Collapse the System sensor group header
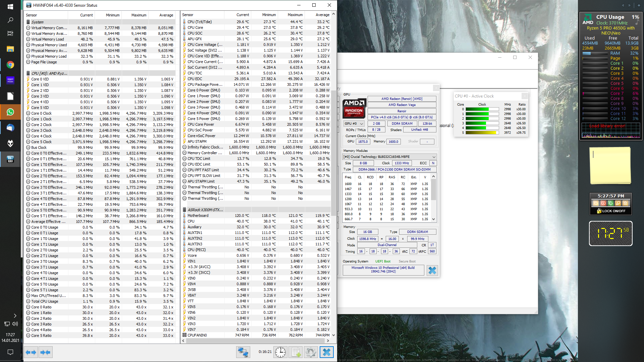This screenshot has height=362, width=644. pos(37,22)
